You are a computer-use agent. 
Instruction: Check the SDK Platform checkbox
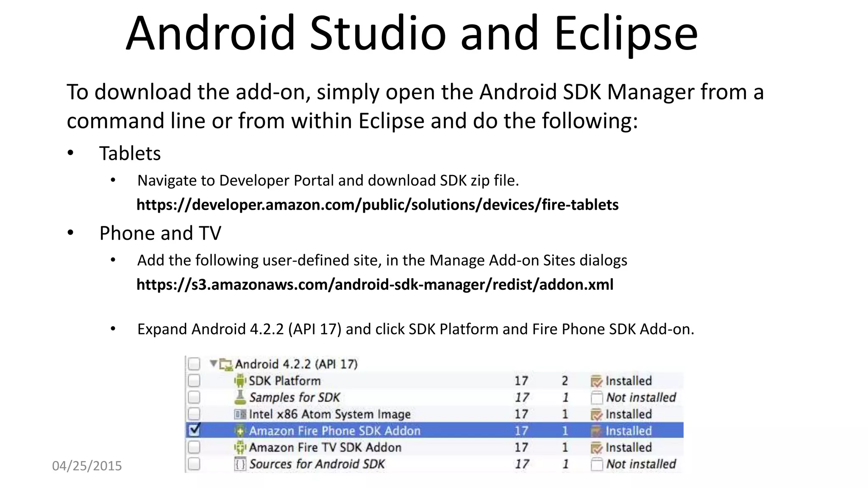(194, 380)
